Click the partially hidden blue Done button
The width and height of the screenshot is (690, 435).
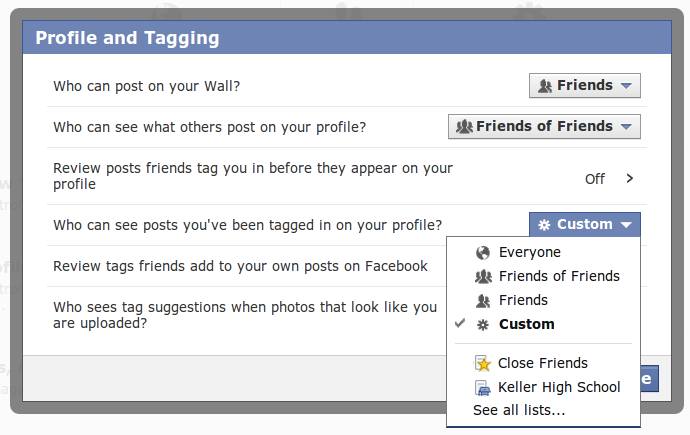pos(650,379)
